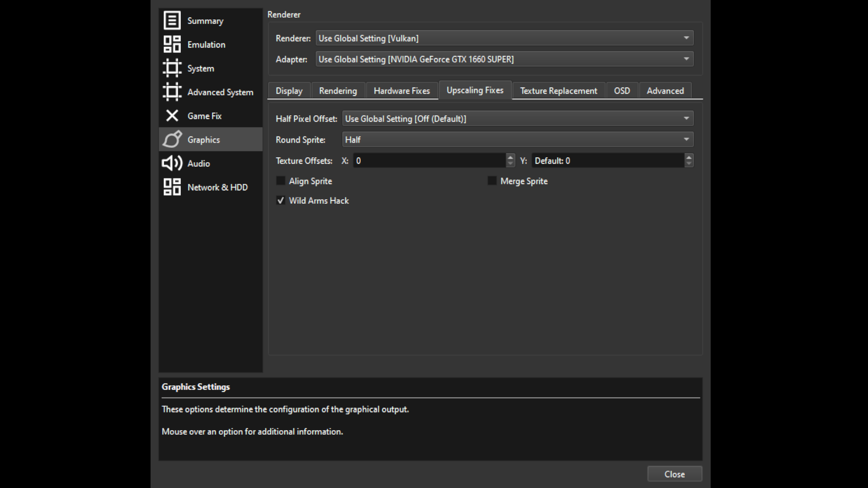Open the Emulation settings icon
Image resolution: width=868 pixels, height=488 pixels.
pyautogui.click(x=172, y=44)
